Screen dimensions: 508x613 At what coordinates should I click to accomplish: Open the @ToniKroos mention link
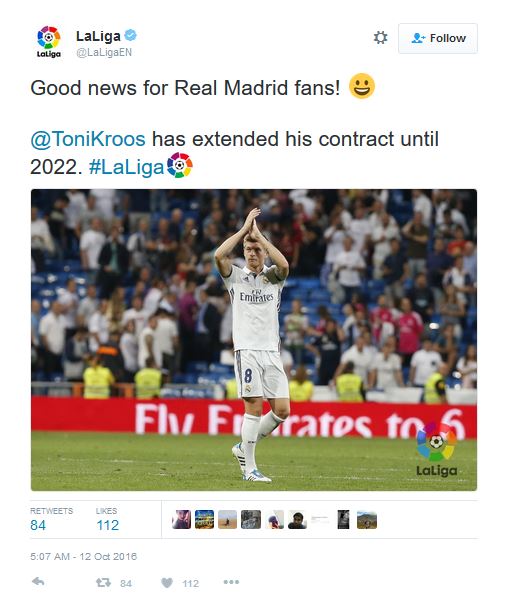pos(88,139)
